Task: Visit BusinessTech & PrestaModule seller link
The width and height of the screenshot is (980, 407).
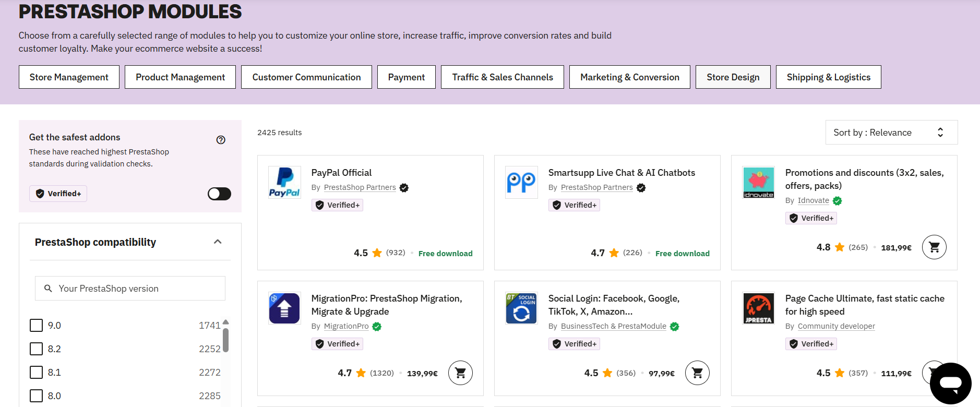Action: tap(613, 327)
